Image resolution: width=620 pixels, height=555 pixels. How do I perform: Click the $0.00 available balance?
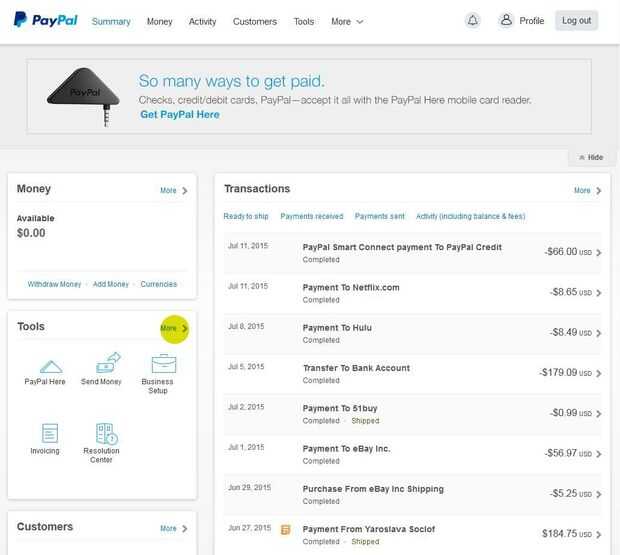(31, 233)
